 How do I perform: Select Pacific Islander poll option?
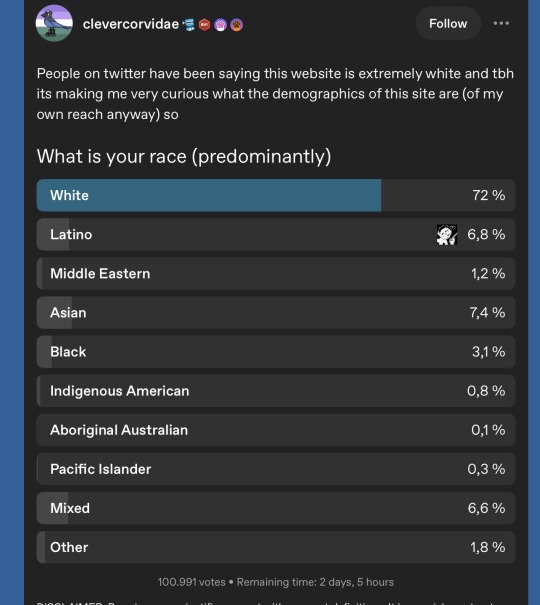click(x=276, y=469)
